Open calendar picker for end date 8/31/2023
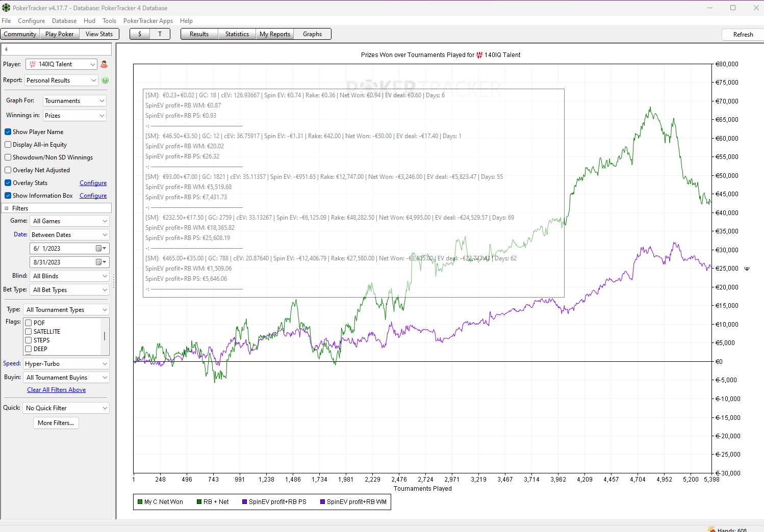764x532 pixels. tap(100, 262)
